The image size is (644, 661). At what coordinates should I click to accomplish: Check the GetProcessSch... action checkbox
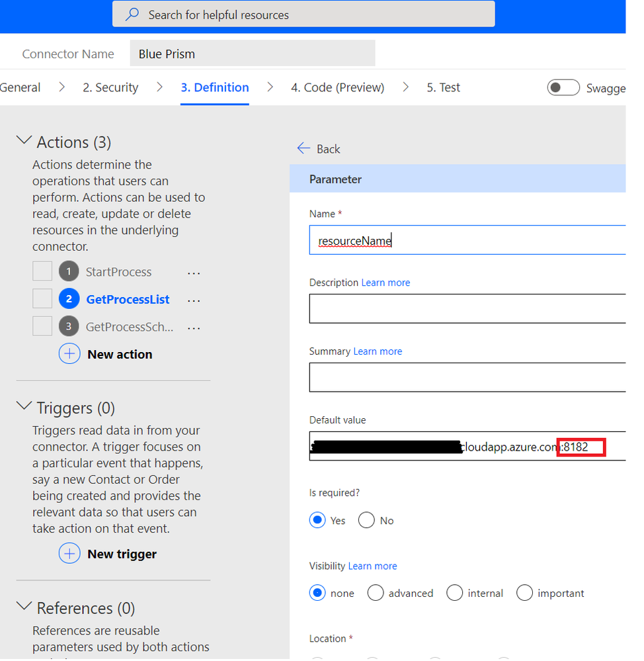pyautogui.click(x=42, y=326)
